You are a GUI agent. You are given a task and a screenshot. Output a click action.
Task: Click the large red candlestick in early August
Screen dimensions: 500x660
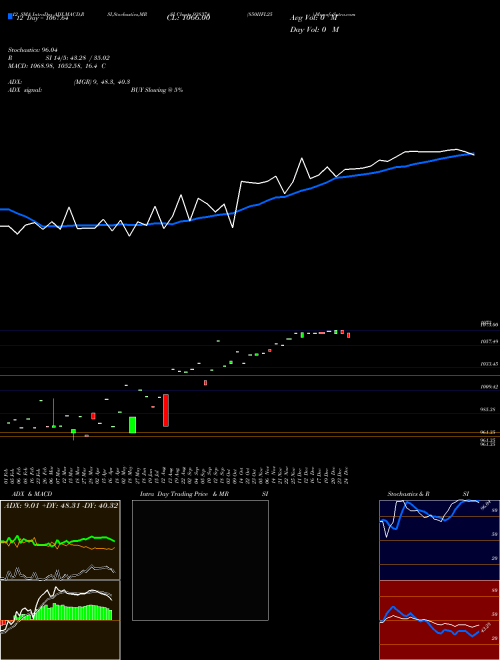(166, 410)
